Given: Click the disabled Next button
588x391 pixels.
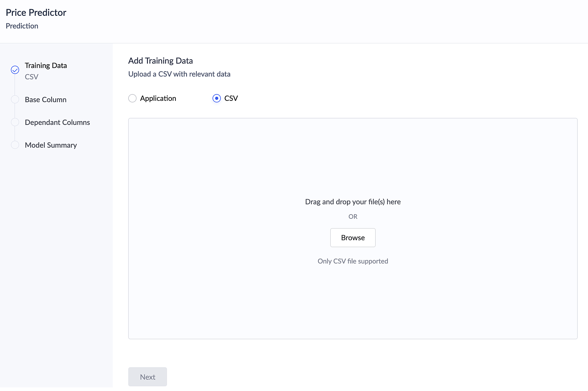Looking at the screenshot, I should click(147, 377).
